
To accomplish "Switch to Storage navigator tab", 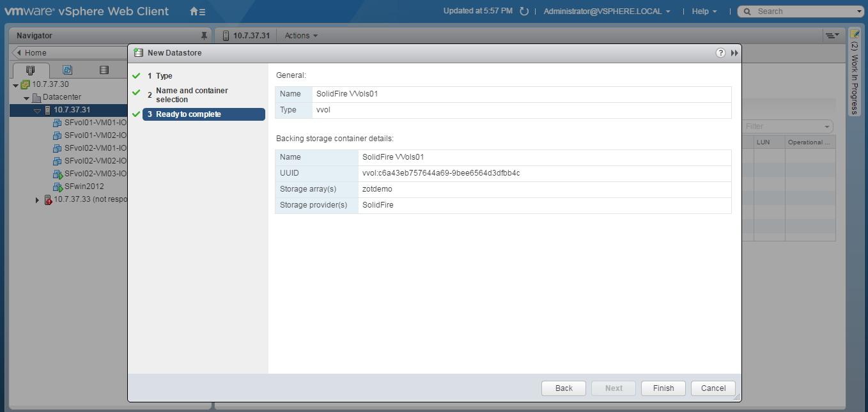I will click(104, 70).
